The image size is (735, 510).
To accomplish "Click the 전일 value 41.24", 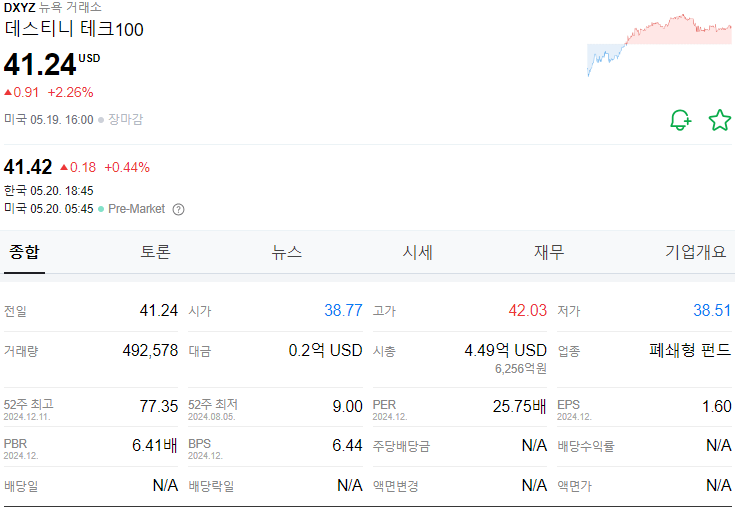I will coord(159,310).
